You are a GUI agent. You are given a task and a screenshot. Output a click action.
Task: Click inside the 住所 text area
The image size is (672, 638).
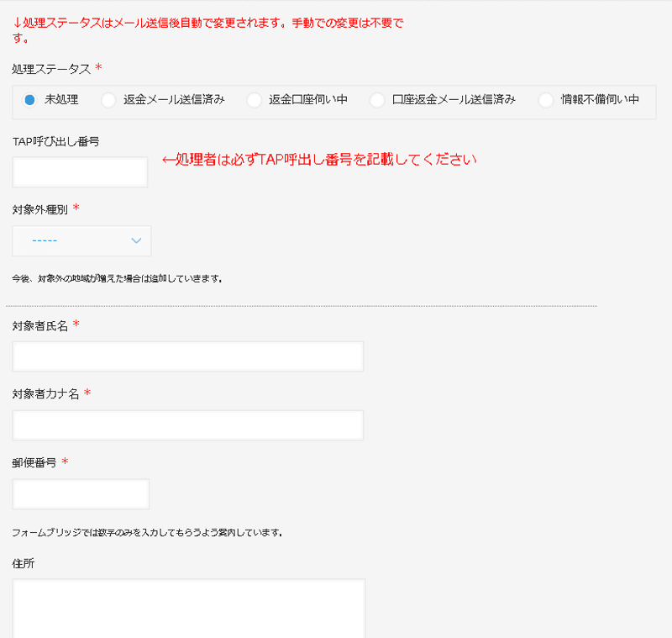(x=188, y=608)
